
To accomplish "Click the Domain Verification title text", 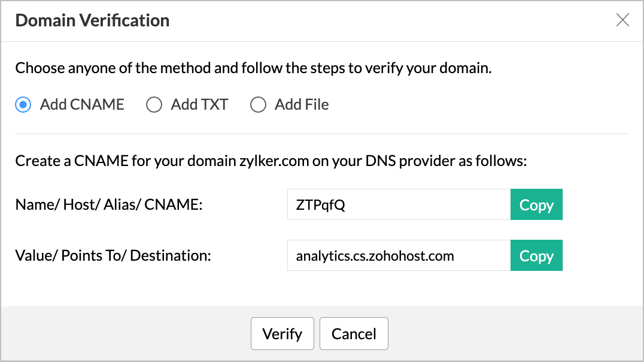I will (92, 20).
